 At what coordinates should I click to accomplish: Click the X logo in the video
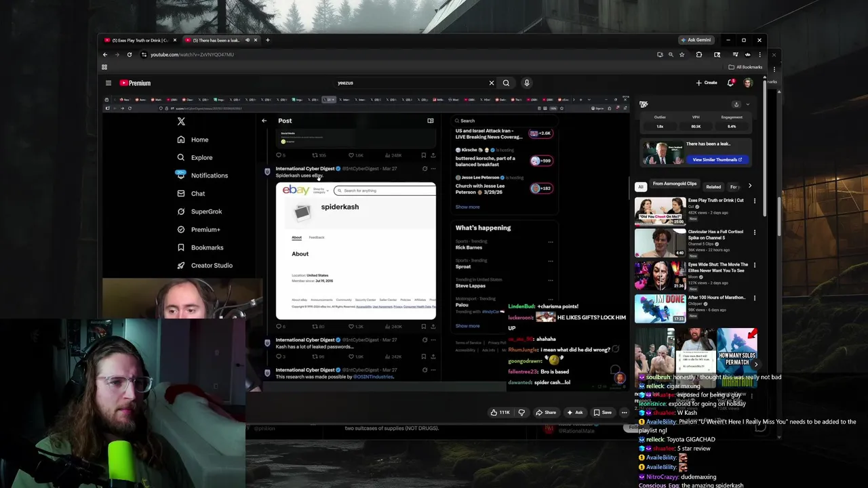[181, 121]
